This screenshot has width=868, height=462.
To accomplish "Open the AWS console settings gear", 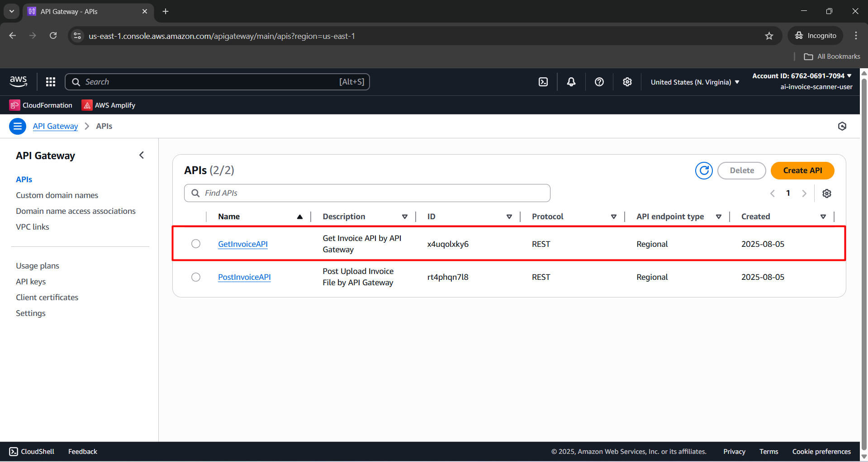I will pos(627,82).
